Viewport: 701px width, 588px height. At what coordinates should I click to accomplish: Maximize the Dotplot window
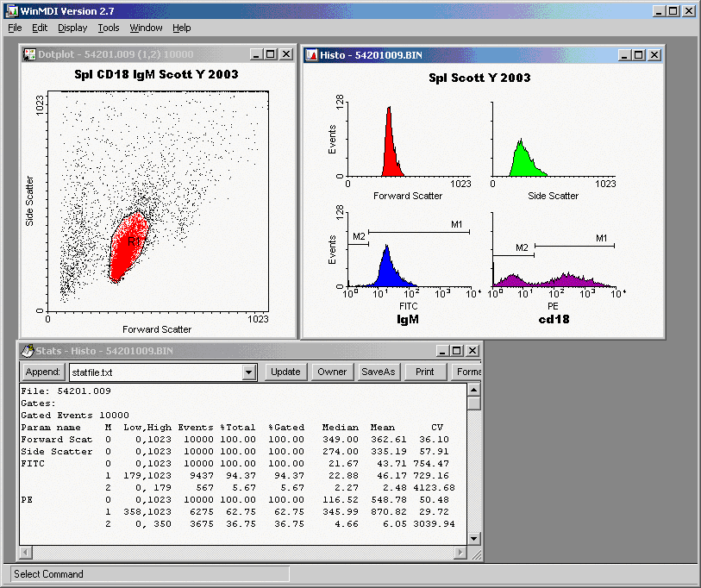tap(271, 54)
